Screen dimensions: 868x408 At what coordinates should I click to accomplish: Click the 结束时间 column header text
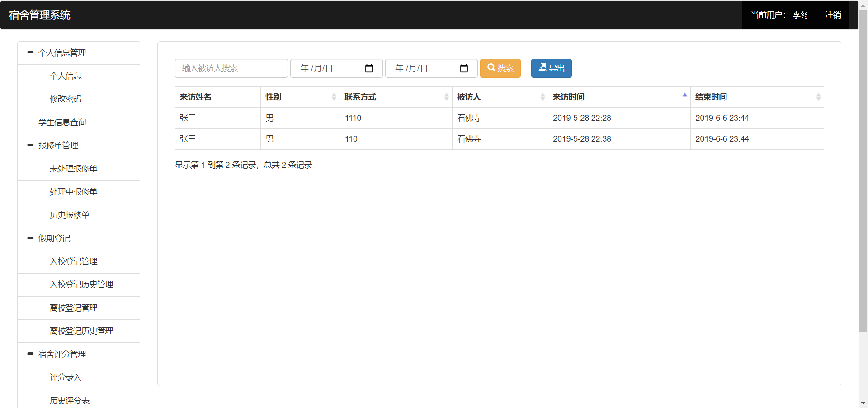711,97
